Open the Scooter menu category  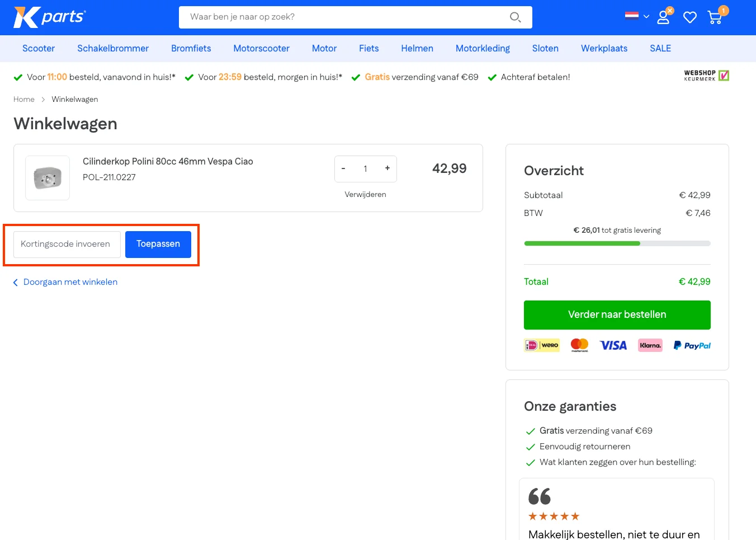coord(39,49)
